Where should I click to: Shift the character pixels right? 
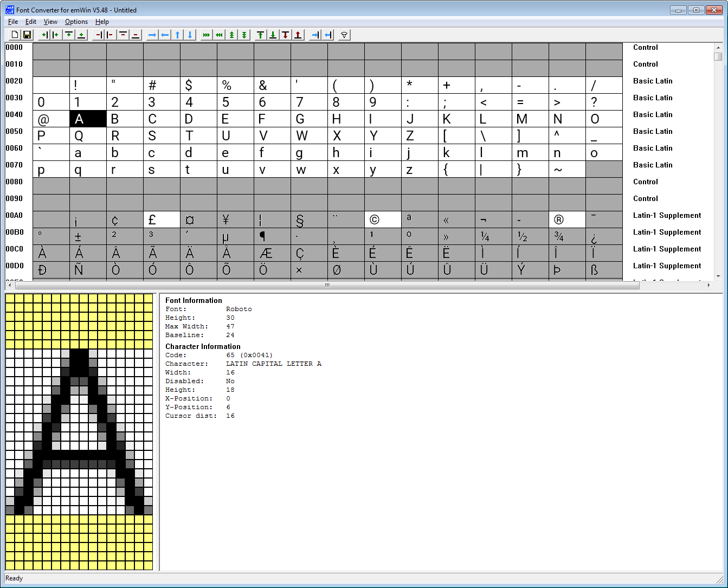[x=152, y=34]
